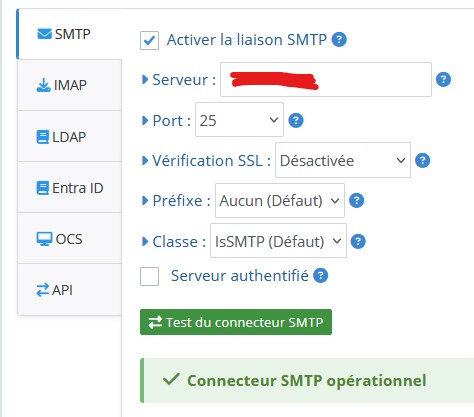Open the Port dropdown showing 25

click(x=239, y=120)
